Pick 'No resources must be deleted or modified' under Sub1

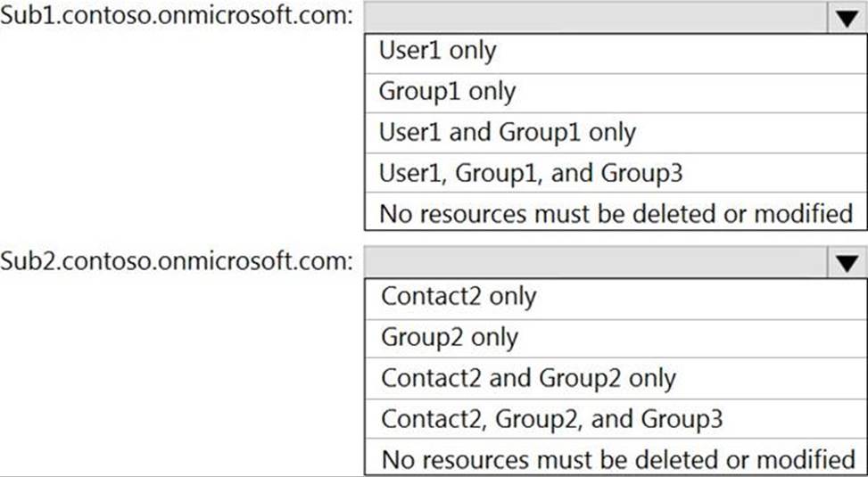click(616, 211)
